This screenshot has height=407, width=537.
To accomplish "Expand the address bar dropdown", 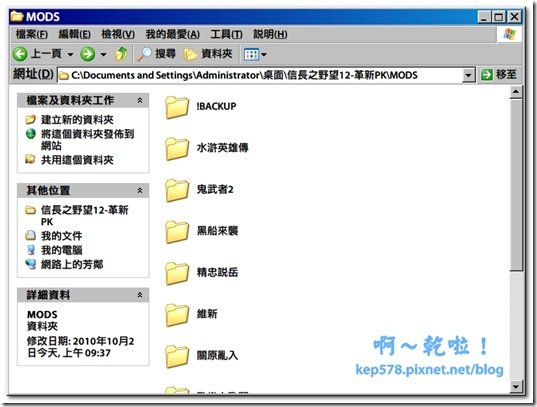I will point(468,75).
